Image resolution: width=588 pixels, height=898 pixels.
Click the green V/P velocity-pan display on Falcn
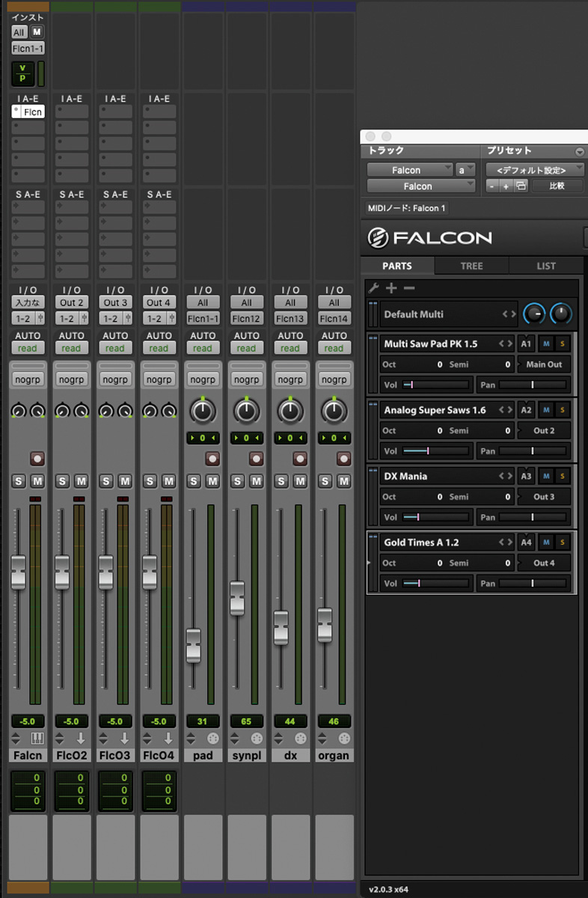[22, 73]
